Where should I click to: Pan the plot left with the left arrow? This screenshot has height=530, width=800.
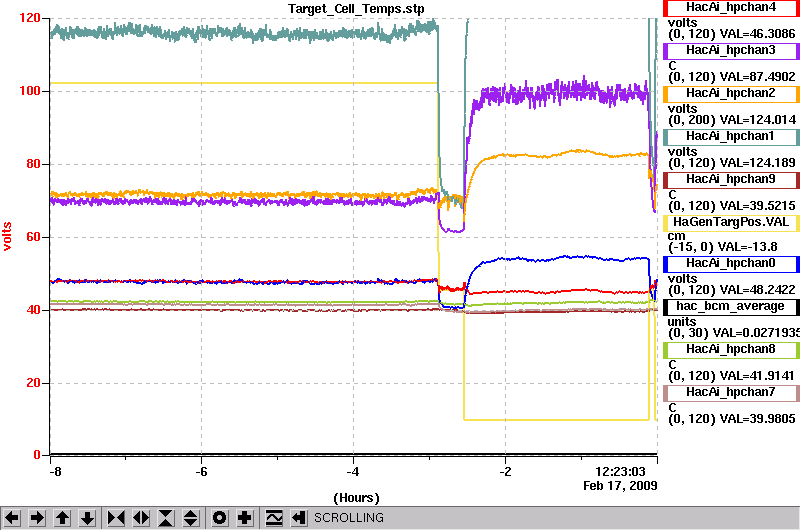click(x=12, y=518)
